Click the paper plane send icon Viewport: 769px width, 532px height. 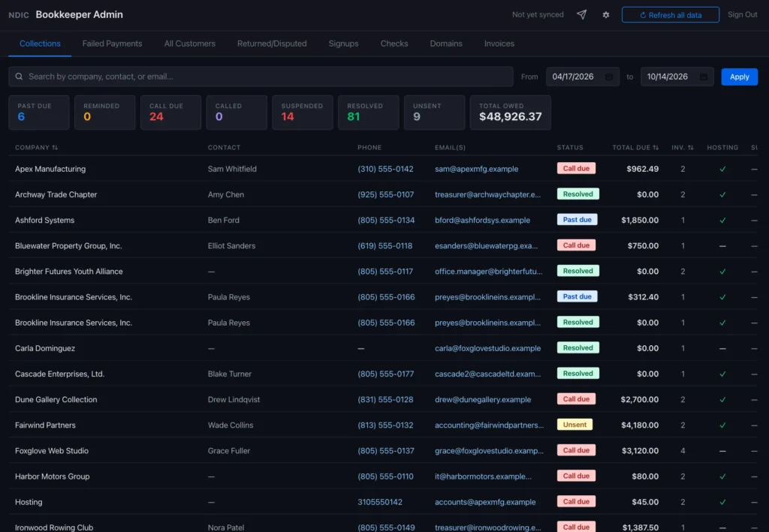[582, 15]
